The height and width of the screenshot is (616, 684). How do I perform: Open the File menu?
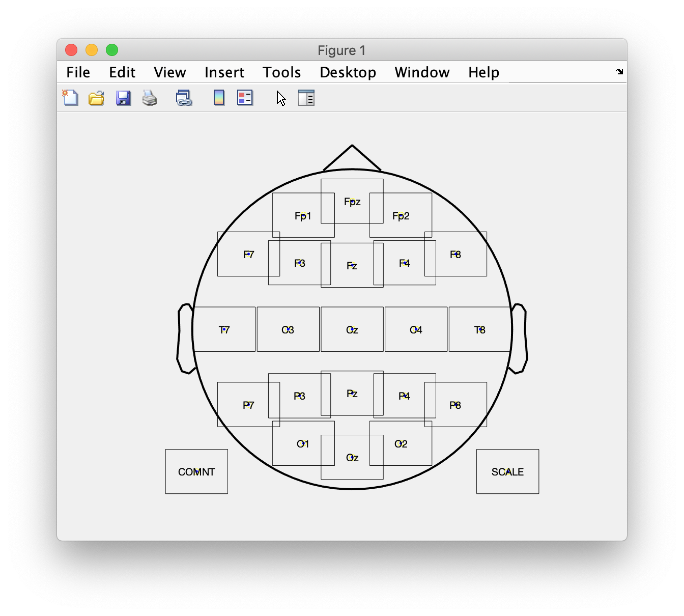coord(78,72)
